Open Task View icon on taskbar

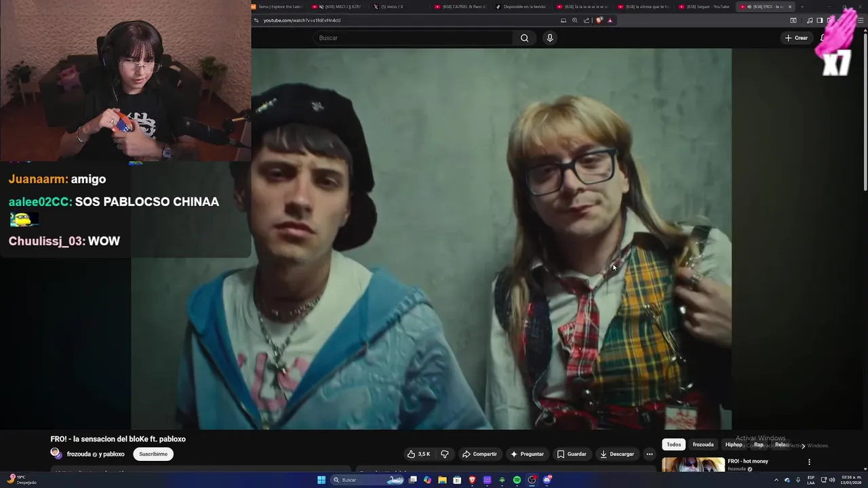(x=412, y=480)
